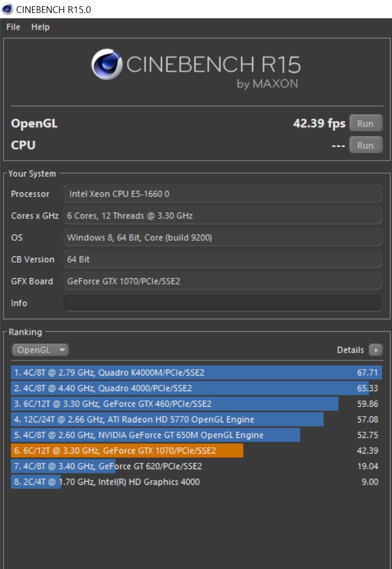Select the Intel HD Graphics 4000 row
The image size is (392, 569).
[195, 482]
